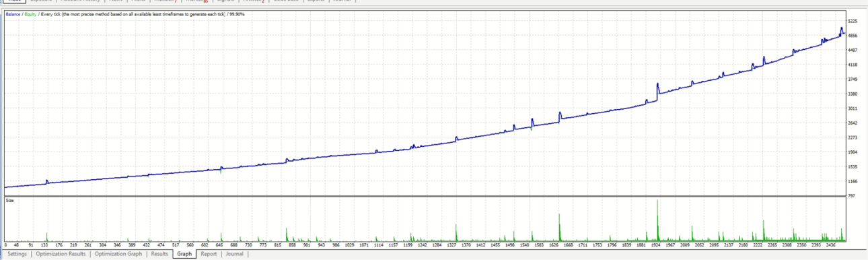Select the Results tab
868x260 pixels.
click(x=159, y=255)
